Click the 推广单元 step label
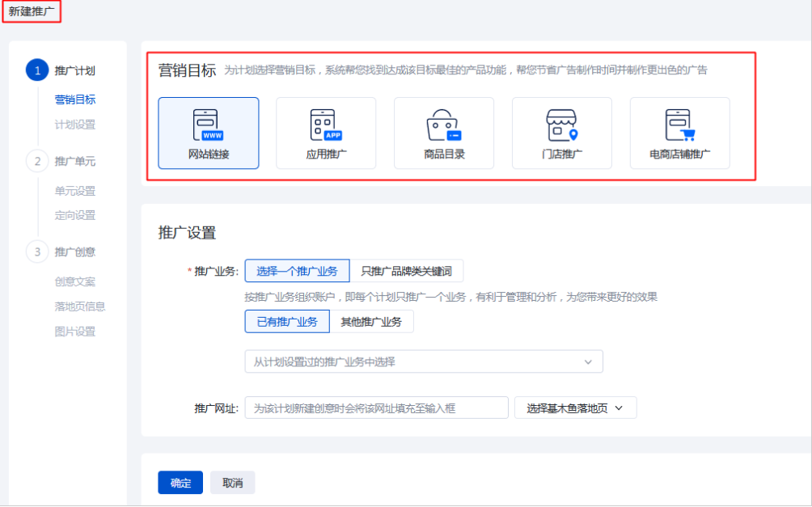This screenshot has width=812, height=507. [x=75, y=161]
